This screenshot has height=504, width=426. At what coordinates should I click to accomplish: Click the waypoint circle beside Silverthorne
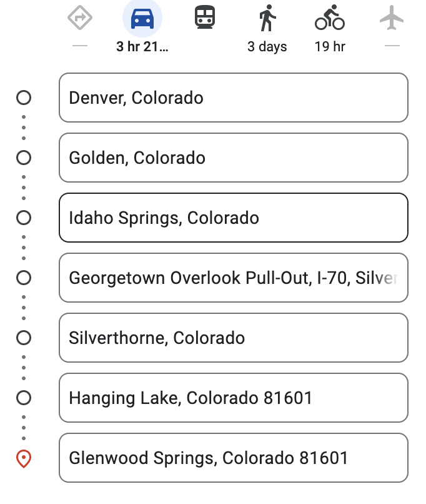pos(24,338)
